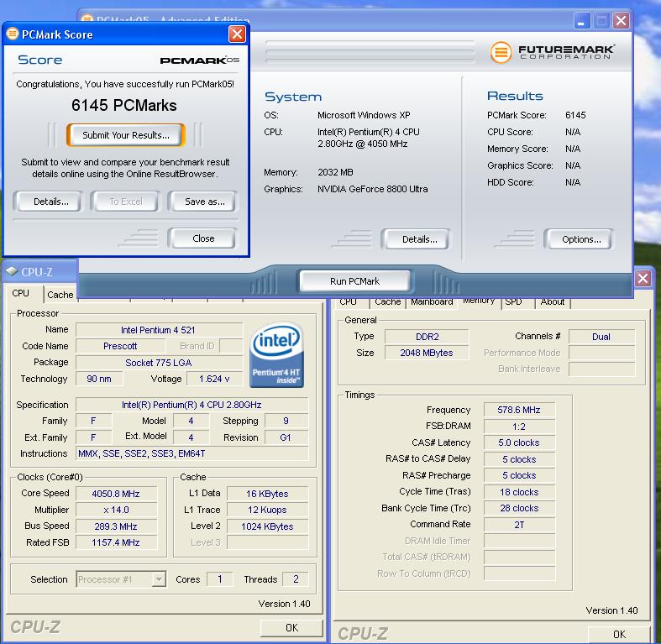Click the Rated FSB value 1157.4 MHz
The height and width of the screenshot is (644, 661).
click(116, 542)
